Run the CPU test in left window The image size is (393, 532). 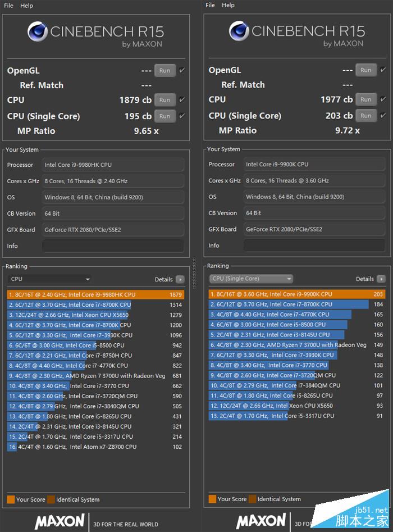point(165,100)
